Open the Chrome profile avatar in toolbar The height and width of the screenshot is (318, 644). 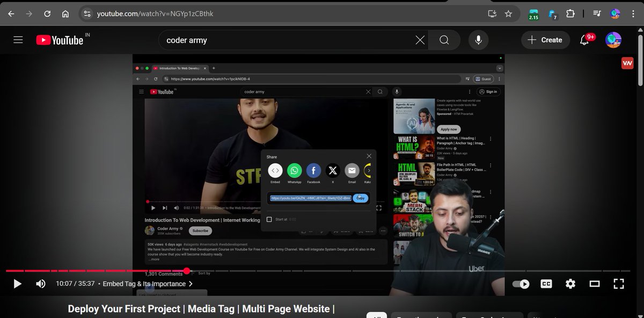pos(614,14)
